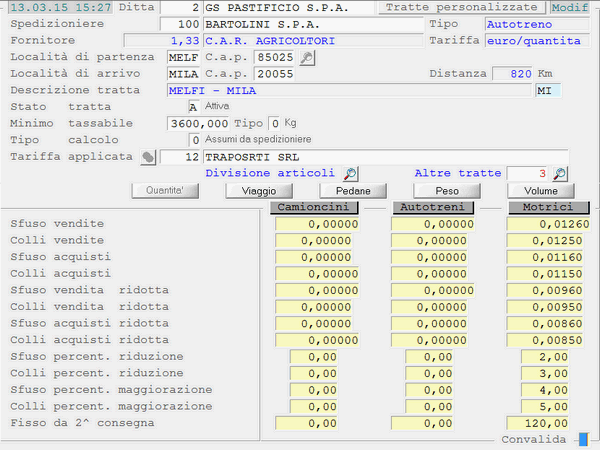The image size is (600, 450).
Task: Click Colli percent. maggiorazione Motrici value 5,00
Action: 545,406
